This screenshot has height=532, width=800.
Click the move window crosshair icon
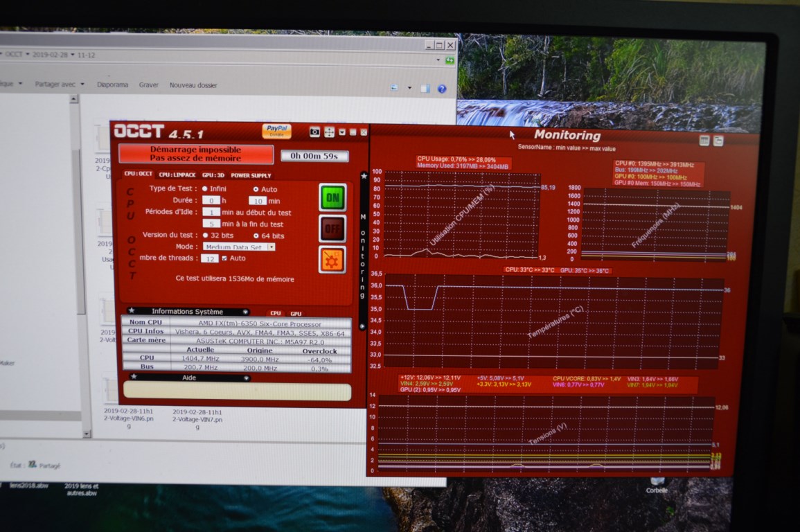(329, 132)
